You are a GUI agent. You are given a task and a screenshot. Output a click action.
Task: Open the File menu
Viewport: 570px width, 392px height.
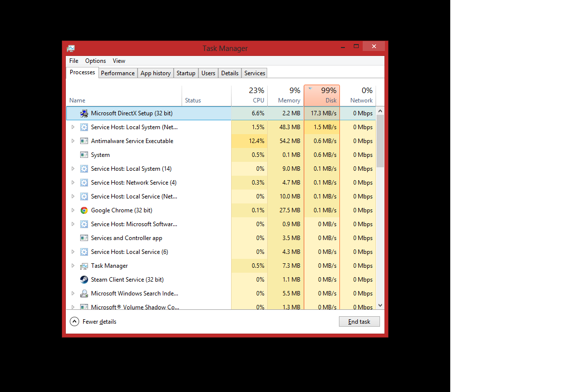coord(74,61)
